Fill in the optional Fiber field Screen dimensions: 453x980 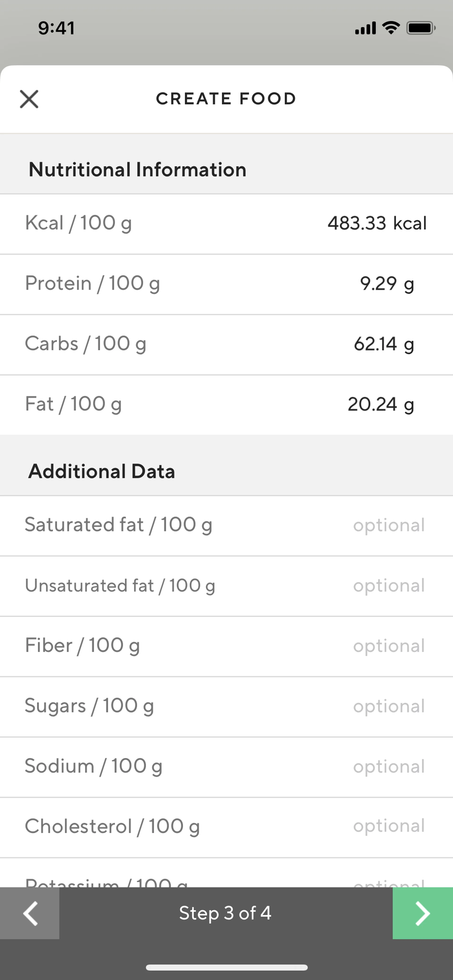click(x=388, y=646)
